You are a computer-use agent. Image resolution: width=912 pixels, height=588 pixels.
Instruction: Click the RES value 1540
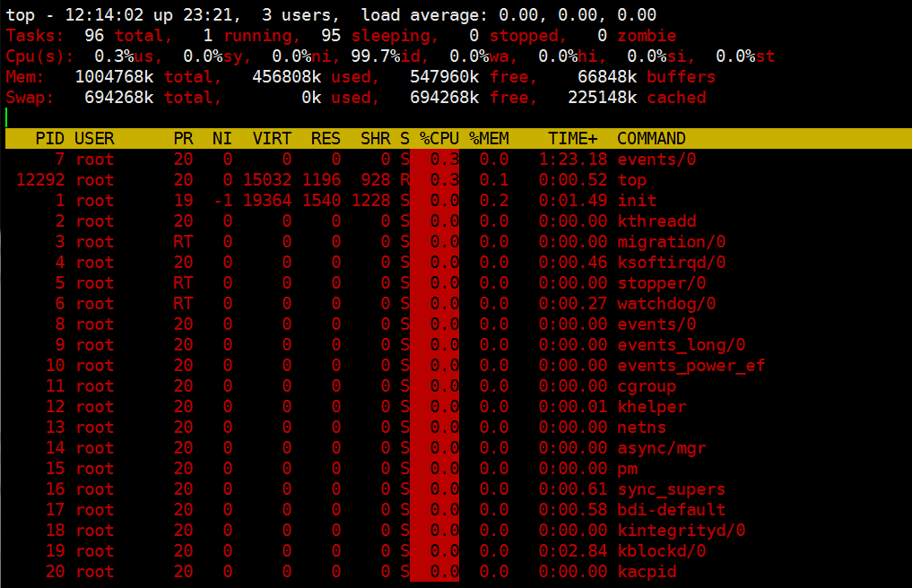(321, 201)
